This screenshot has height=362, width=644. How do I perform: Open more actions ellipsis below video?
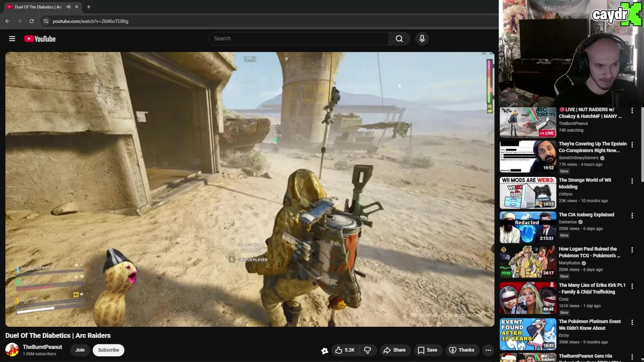point(488,350)
